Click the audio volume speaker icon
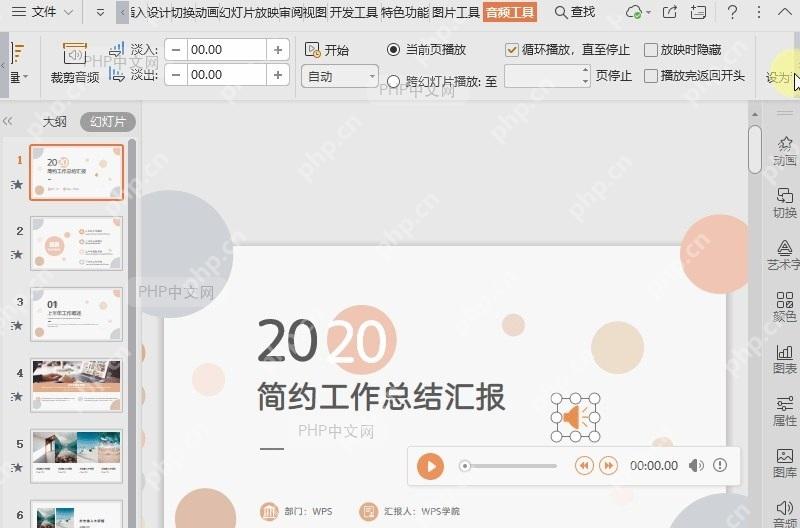Image resolution: width=800 pixels, height=528 pixels. 696,465
